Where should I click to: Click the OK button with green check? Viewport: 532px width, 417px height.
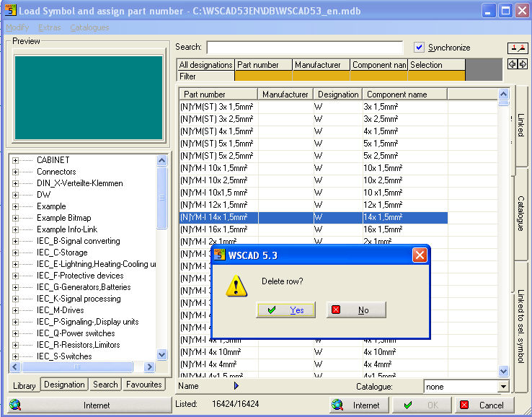coord(422,405)
